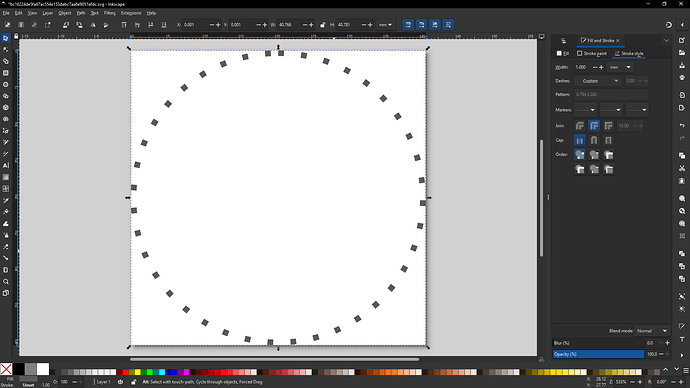The height and width of the screenshot is (388, 690).
Task: Click the Opacity (%) slider bar
Action: click(x=598, y=354)
